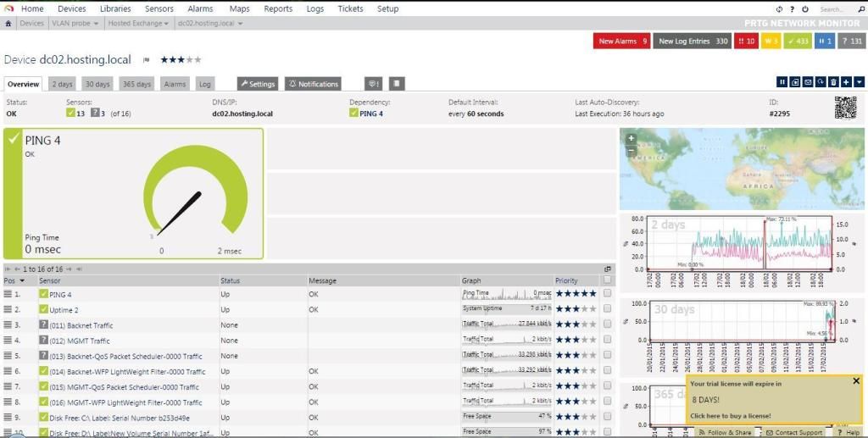Viewport: 868px width, 438px height.
Task: Toggle the select-all sensors checkbox
Action: coord(607,280)
